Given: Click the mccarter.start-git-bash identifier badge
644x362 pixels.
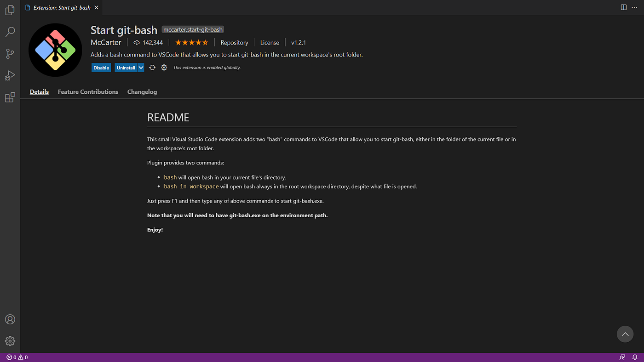Looking at the screenshot, I should [193, 29].
